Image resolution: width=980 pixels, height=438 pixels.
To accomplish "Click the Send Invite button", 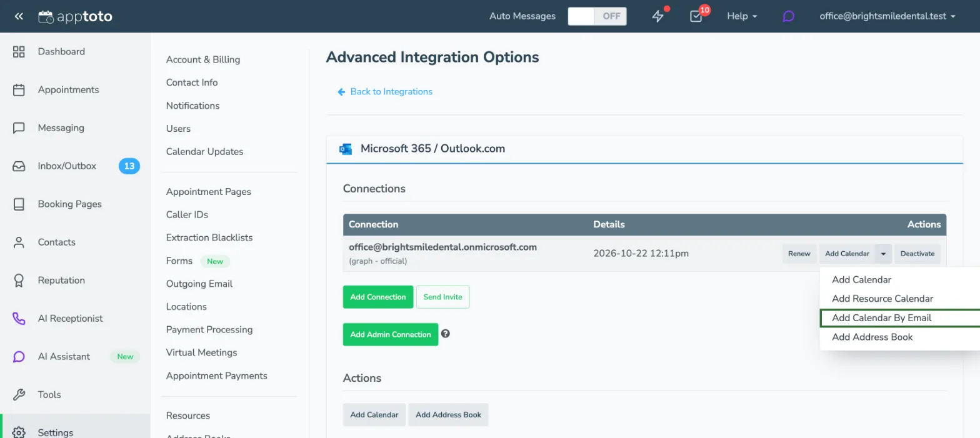I will pos(442,297).
